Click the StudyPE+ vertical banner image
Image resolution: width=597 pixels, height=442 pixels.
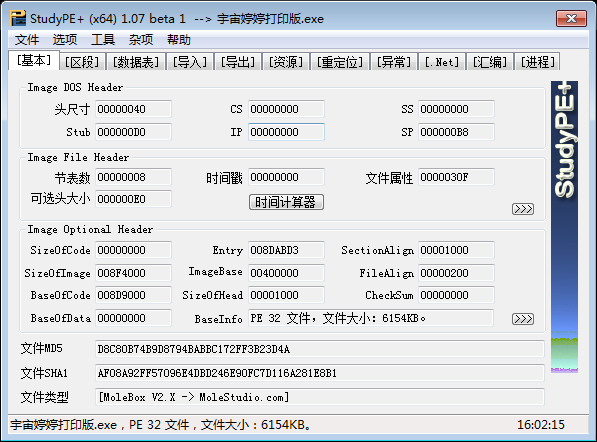click(564, 227)
